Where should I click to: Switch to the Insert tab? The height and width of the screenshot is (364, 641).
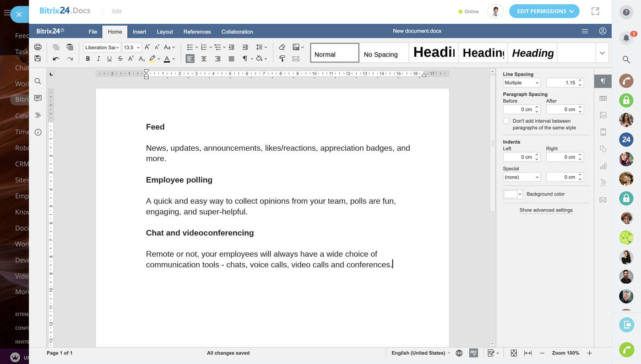(x=139, y=32)
